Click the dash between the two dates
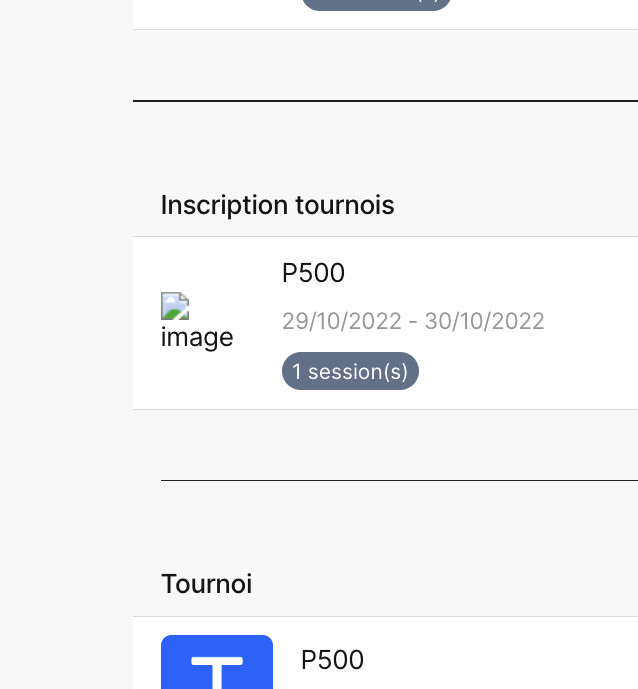Screen dimensions: 638x689 click(411, 321)
